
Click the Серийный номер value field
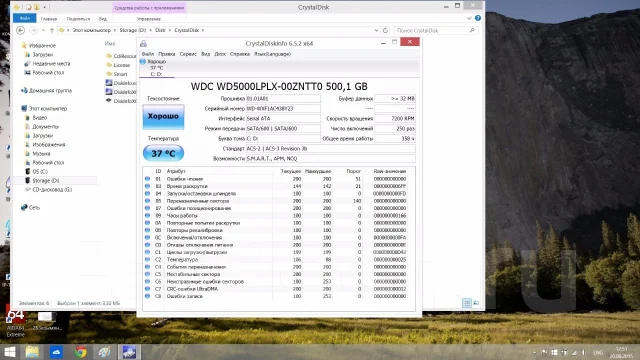click(283, 109)
